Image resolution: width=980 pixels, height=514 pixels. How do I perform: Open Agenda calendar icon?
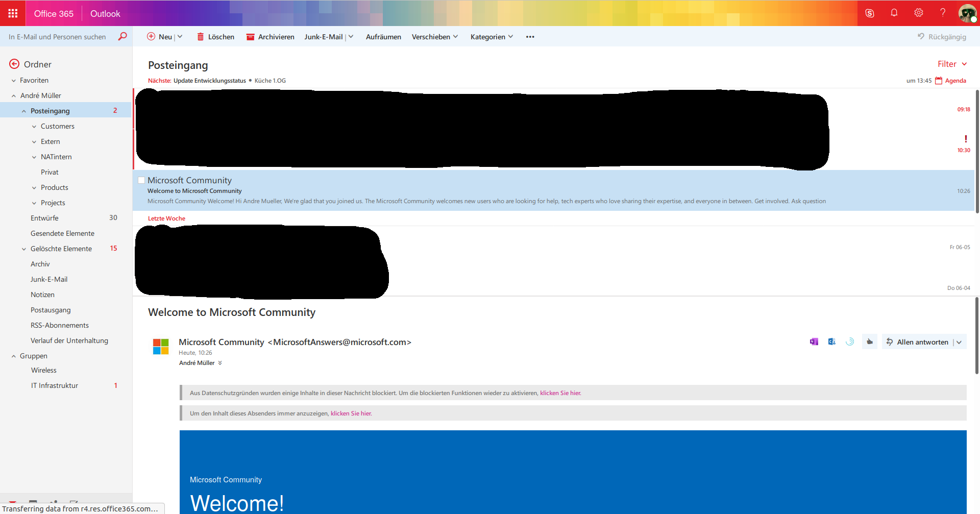[x=939, y=81]
